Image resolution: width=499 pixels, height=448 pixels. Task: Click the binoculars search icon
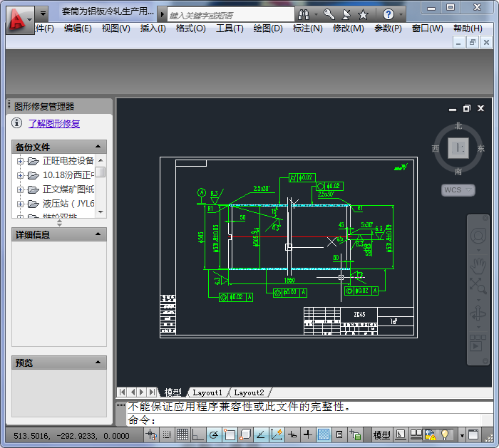click(x=304, y=14)
